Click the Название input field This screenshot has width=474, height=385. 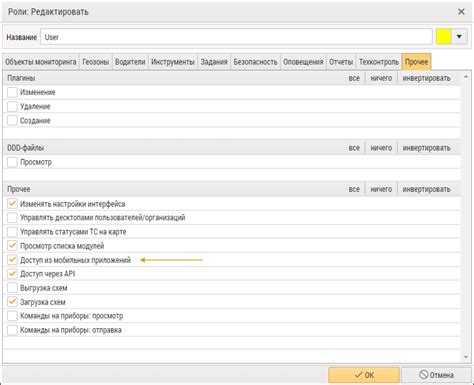click(x=236, y=37)
